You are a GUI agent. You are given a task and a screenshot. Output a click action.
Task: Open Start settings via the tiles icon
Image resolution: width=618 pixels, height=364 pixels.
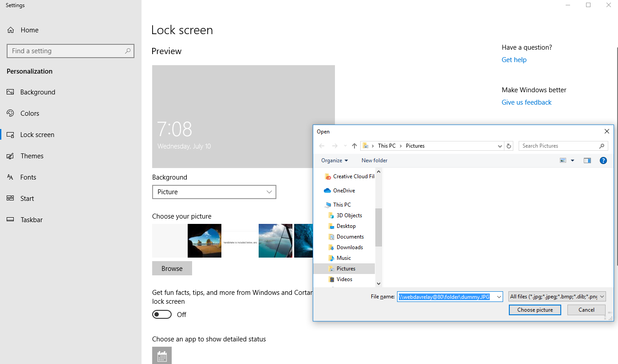[x=11, y=199]
